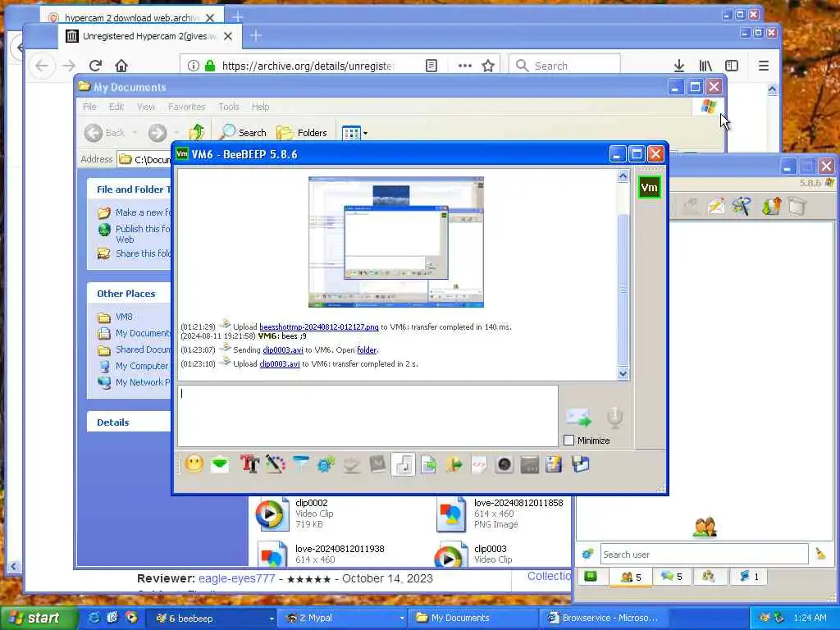Choose font color with the pencil palette icon

point(275,464)
